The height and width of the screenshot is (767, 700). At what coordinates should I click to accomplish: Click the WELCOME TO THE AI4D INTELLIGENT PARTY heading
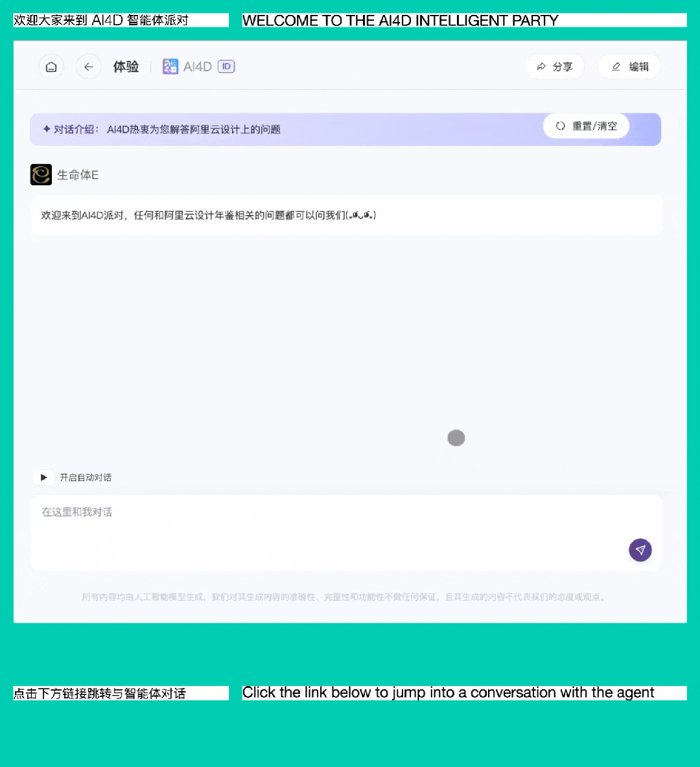click(401, 21)
